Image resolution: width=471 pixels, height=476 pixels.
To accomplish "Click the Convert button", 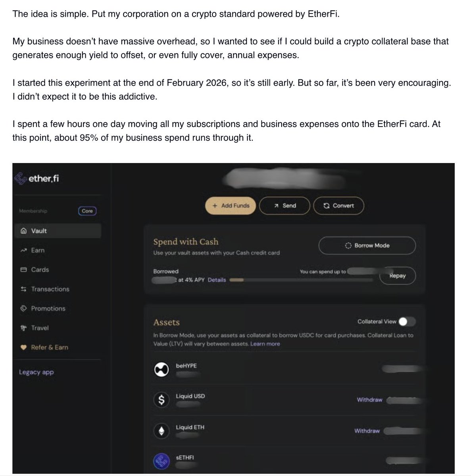I will 338,205.
